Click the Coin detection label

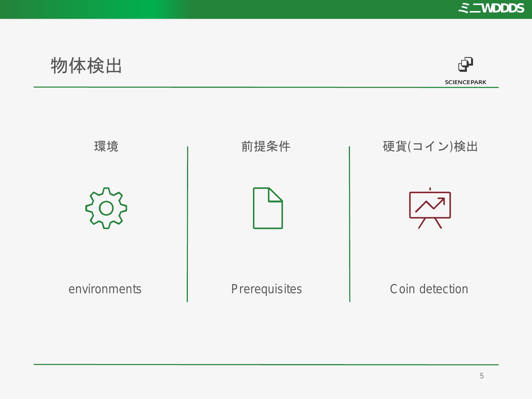tap(429, 289)
